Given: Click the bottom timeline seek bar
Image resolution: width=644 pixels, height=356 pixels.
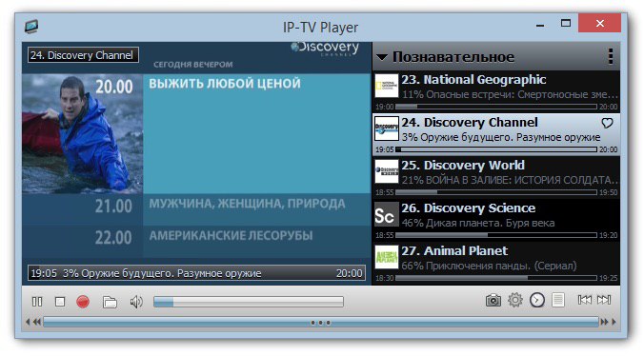Looking at the screenshot, I should click(321, 323).
